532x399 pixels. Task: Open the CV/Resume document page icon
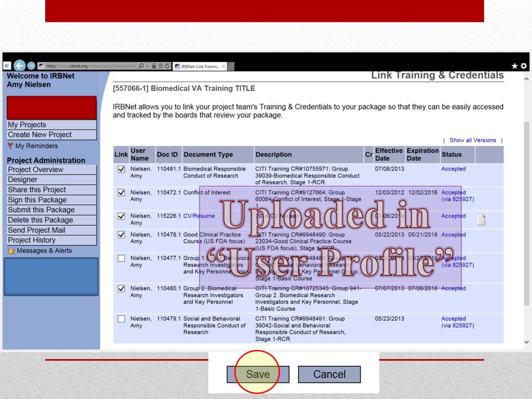[x=481, y=220]
